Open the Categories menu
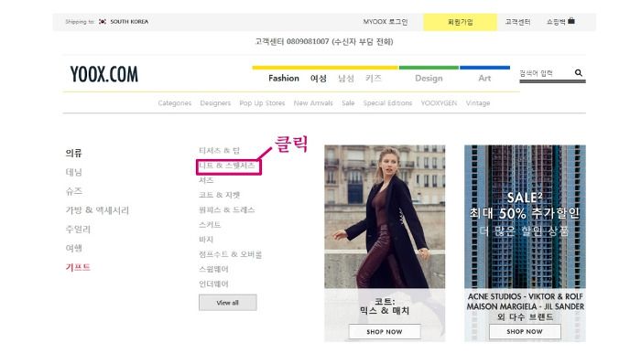641x364 pixels. point(175,103)
